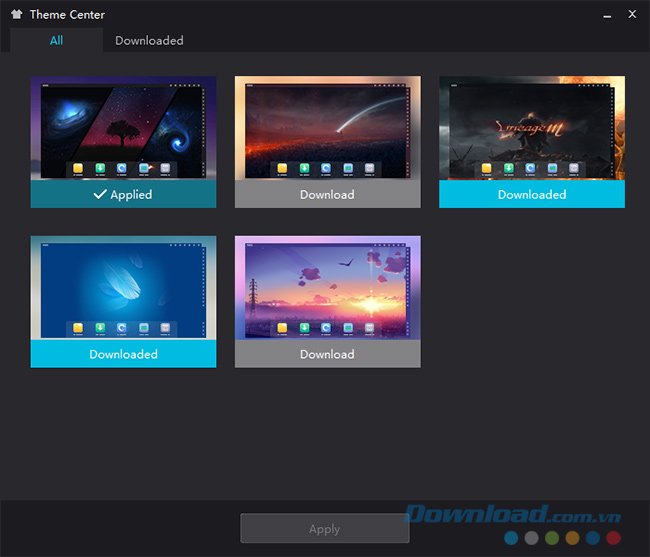
Task: Click "Theme Center" title text
Action: 67,15
